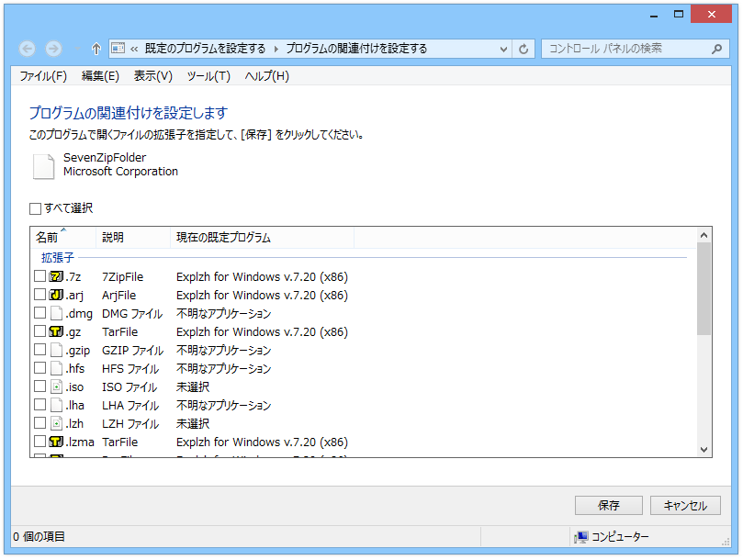The height and width of the screenshot is (560, 743).
Task: Sort by 現在の既定プログラム column header
Action: coord(262,237)
